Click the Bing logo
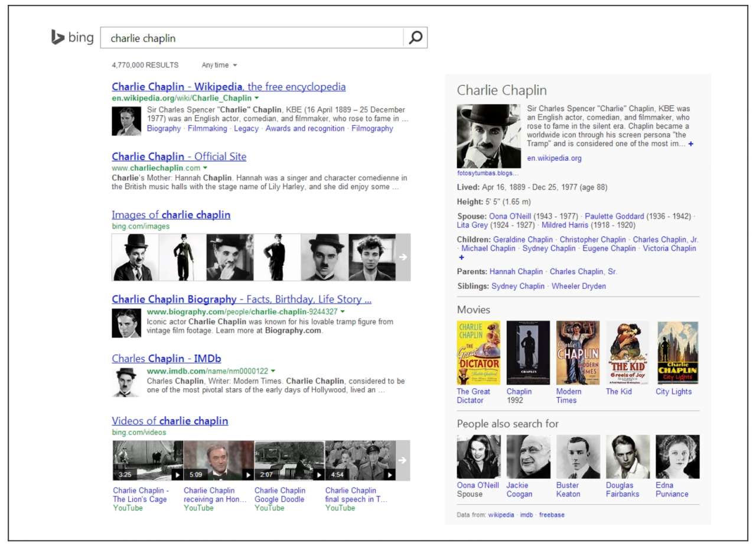Screen dimensions: 756x549 [72, 38]
